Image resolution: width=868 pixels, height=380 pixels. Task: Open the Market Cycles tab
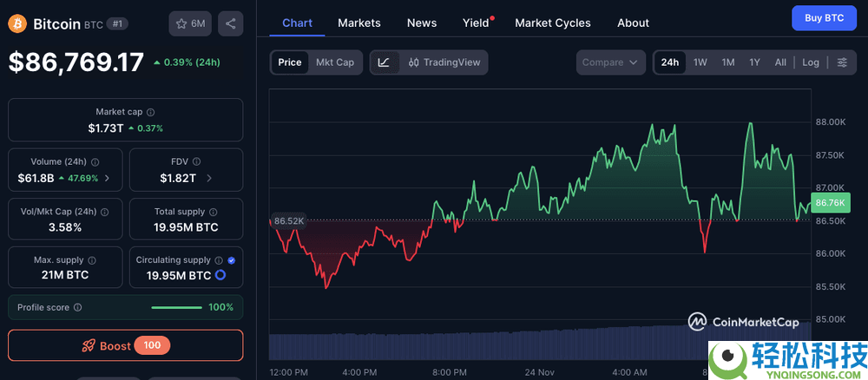point(552,23)
